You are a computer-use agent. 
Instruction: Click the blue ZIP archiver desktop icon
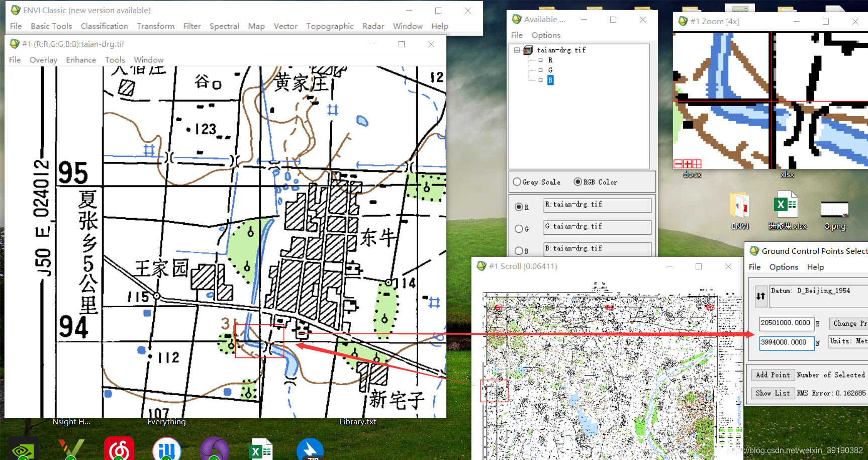tap(310, 449)
